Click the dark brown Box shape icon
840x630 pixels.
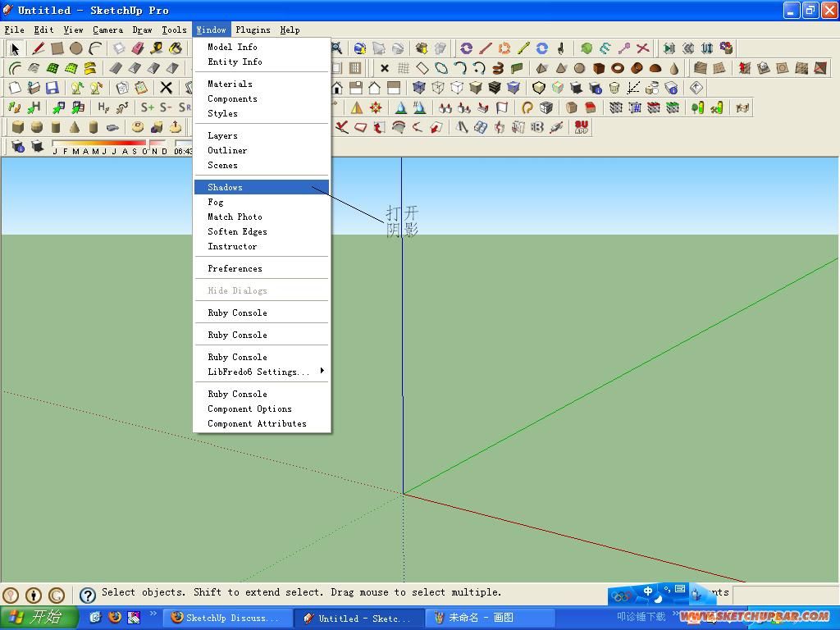[x=598, y=68]
